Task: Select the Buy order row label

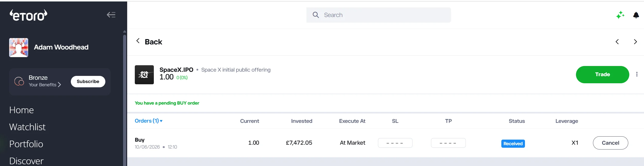Action: [140, 140]
